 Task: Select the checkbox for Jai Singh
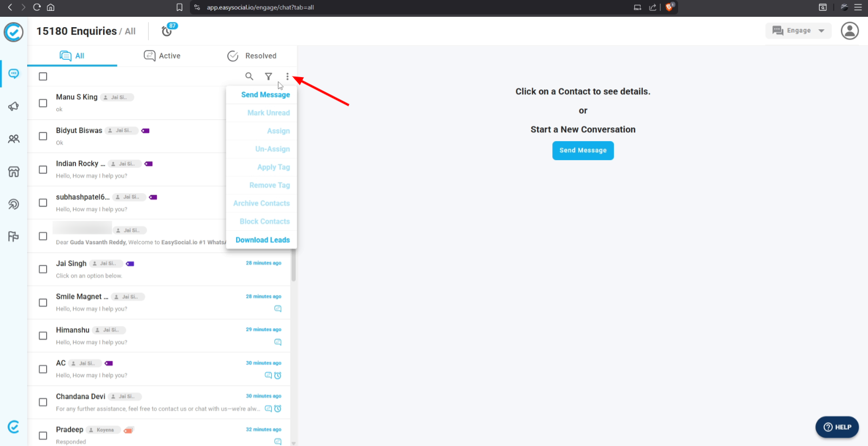point(43,269)
